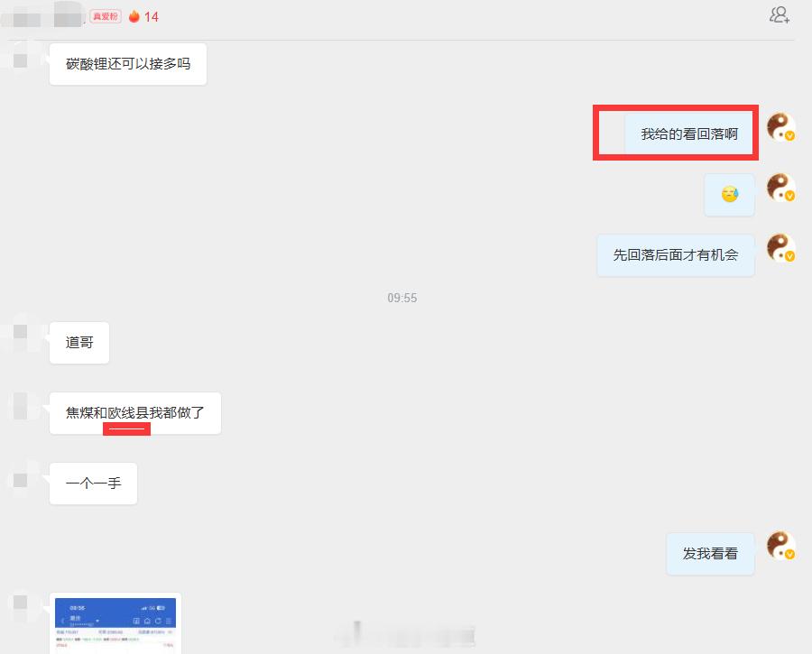The height and width of the screenshot is (654, 812).
Task: Select the message 先回落后面才有机会
Action: [675, 255]
